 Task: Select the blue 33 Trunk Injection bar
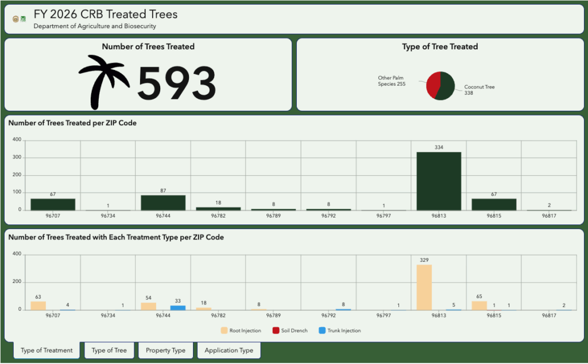click(177, 308)
